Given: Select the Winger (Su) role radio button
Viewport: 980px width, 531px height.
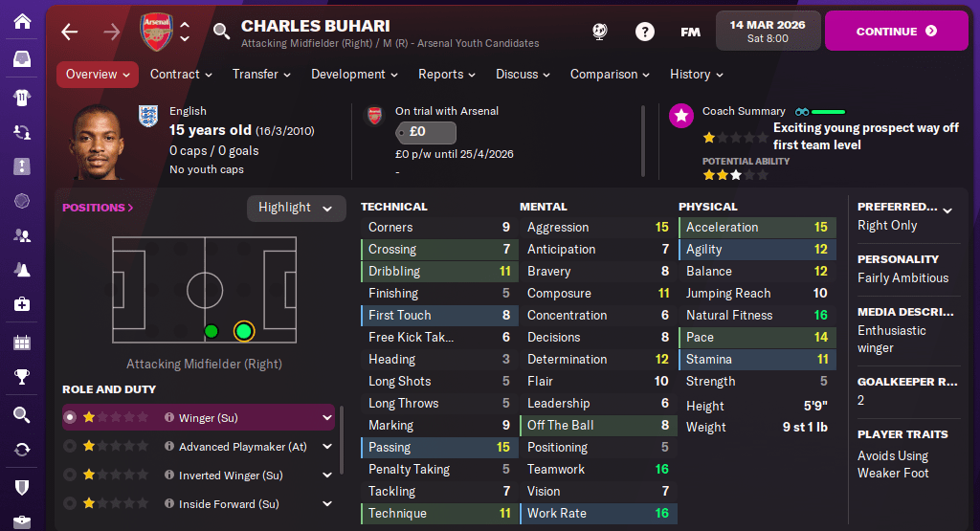Looking at the screenshot, I should click(70, 417).
